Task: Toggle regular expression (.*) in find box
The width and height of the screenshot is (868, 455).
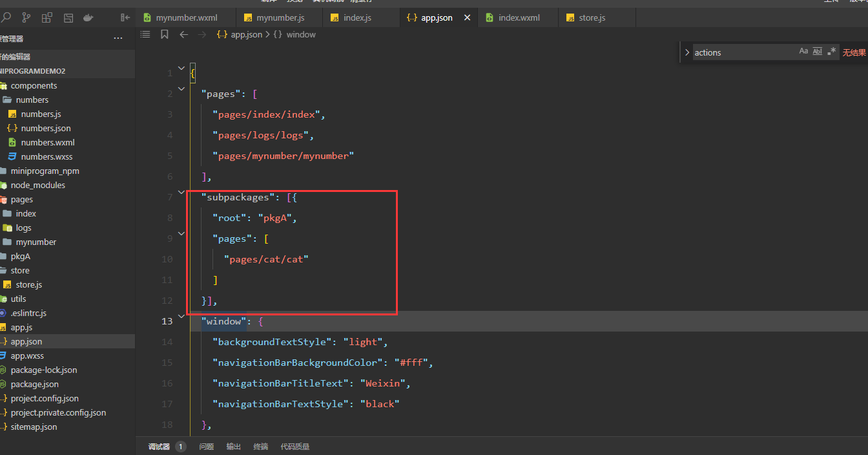Action: 832,52
